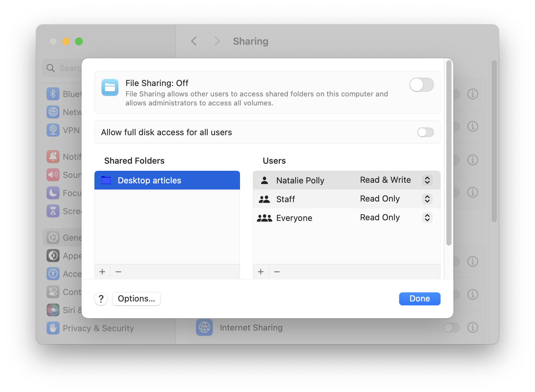Click the Natalie Polly user icon
Viewport: 535px width, 392px height.
pos(265,180)
